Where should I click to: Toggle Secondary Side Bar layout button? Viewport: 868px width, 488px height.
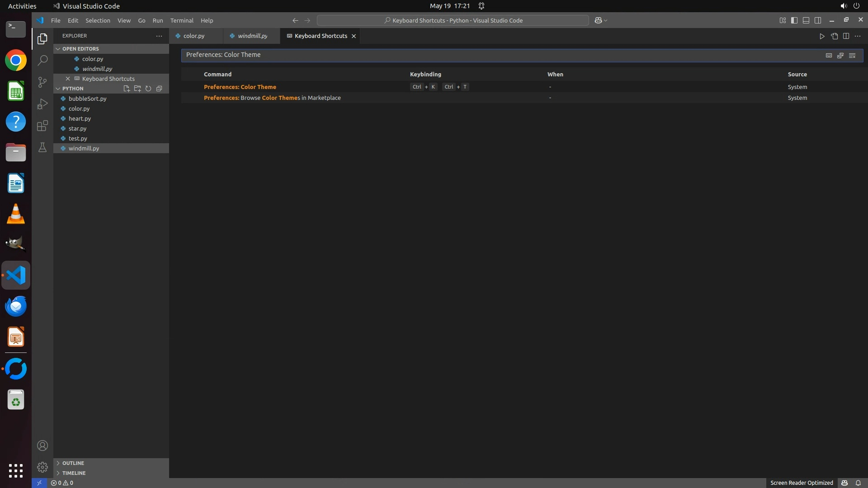pyautogui.click(x=818, y=20)
